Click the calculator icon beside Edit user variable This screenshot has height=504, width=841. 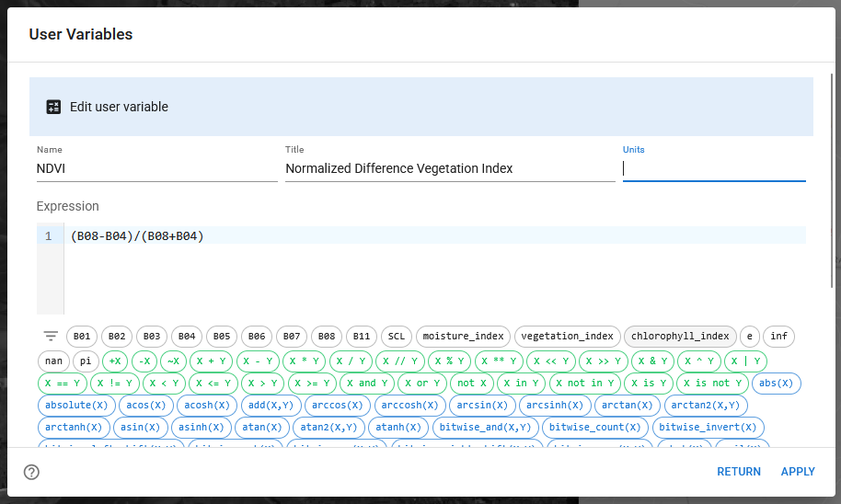coord(53,107)
